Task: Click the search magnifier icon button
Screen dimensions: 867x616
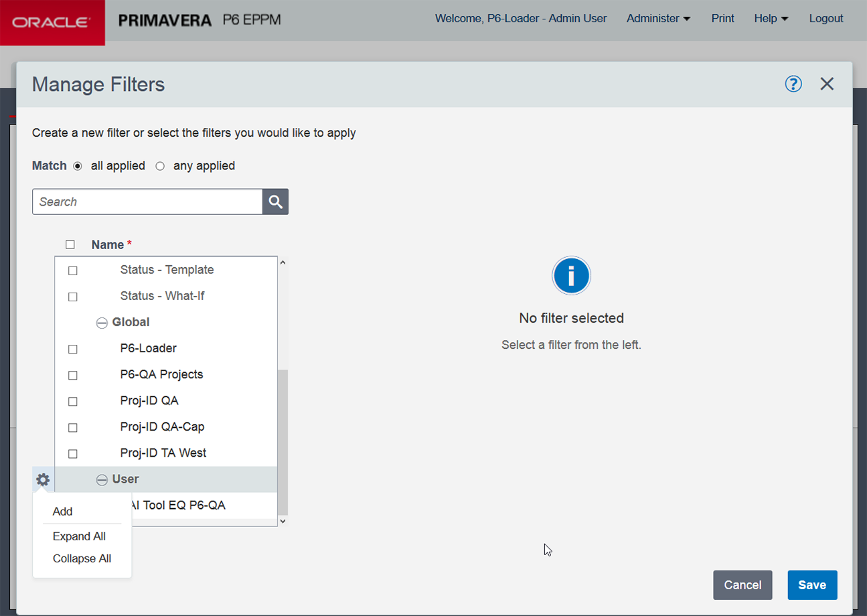Action: click(x=275, y=202)
